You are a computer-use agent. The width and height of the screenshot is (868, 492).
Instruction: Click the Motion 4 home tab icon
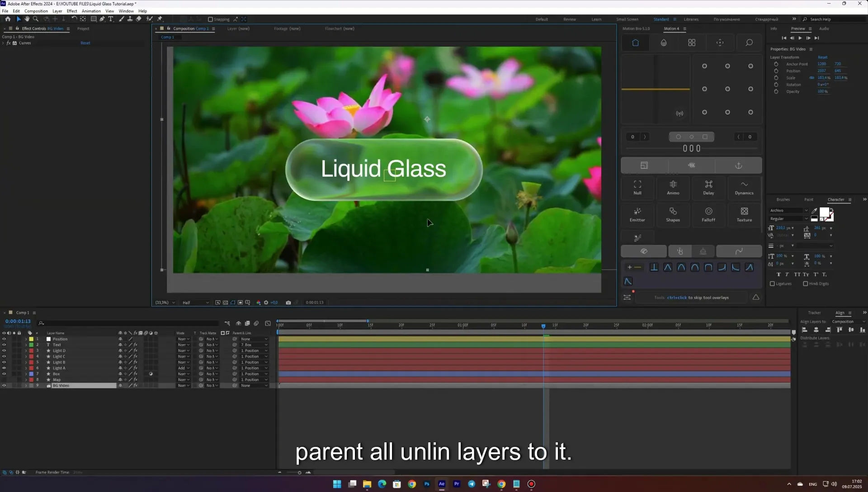click(635, 43)
